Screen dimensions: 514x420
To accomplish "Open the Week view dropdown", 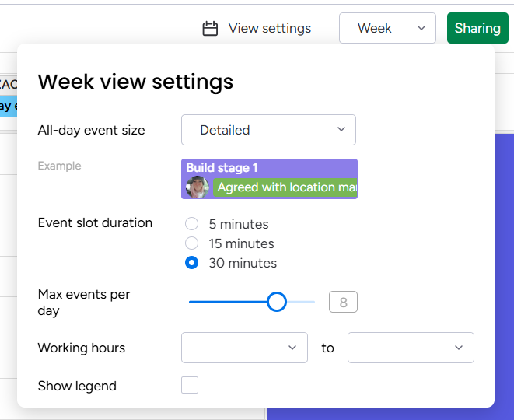I will click(386, 29).
